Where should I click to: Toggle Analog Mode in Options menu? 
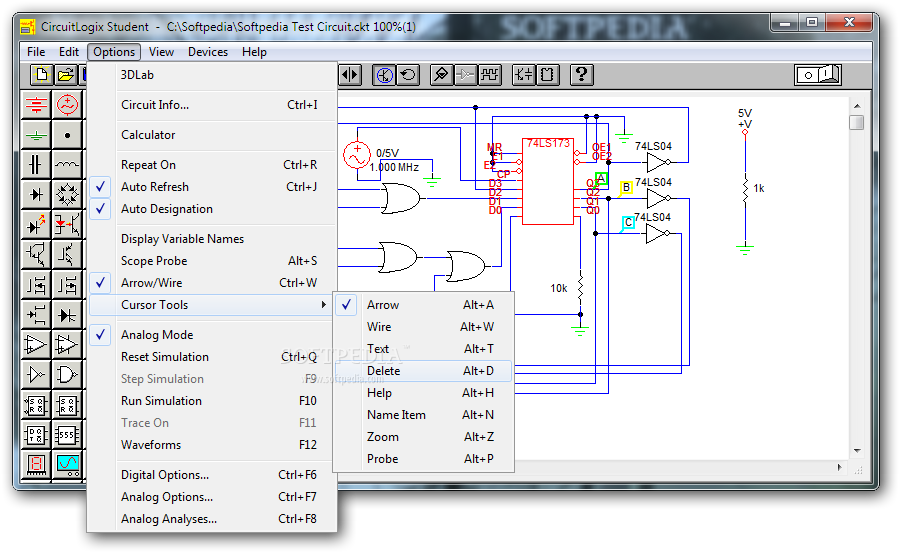click(212, 335)
